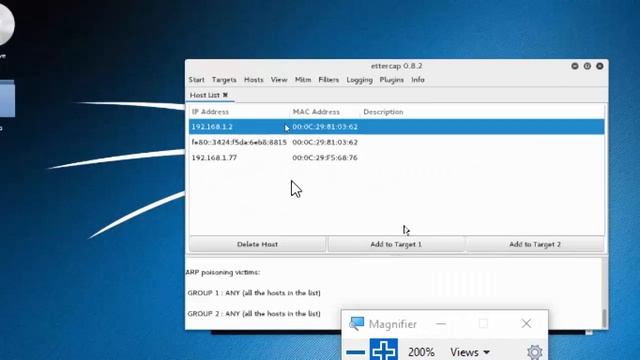
Task: Click the Description column header
Action: [383, 111]
